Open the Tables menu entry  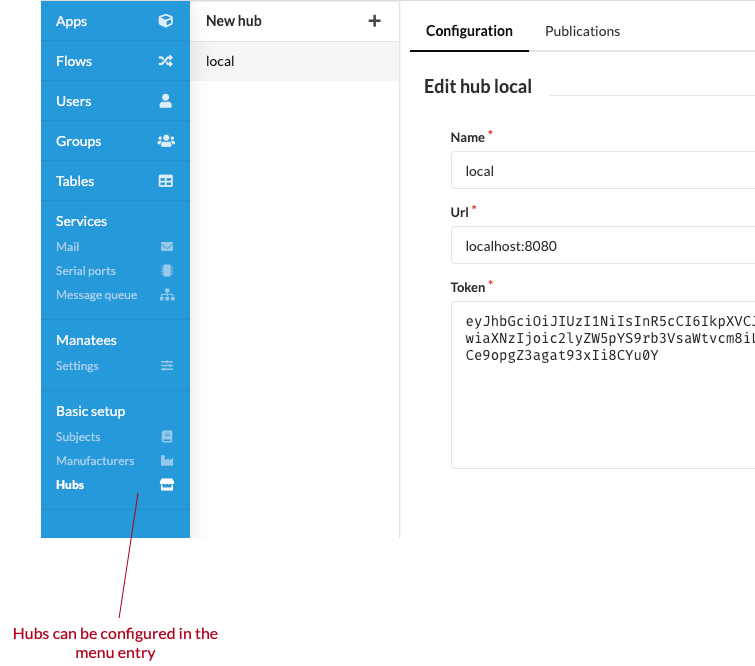116,181
